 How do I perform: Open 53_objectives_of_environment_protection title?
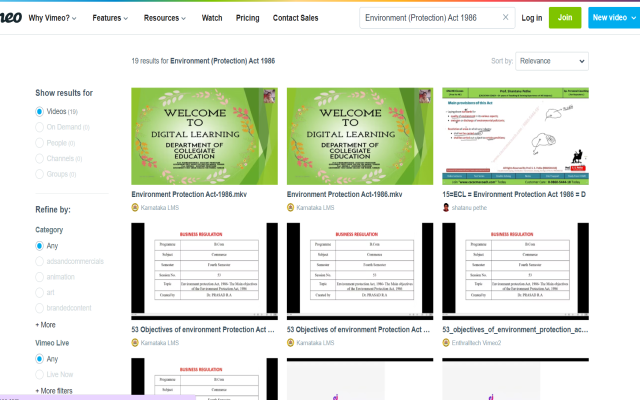coord(515,329)
